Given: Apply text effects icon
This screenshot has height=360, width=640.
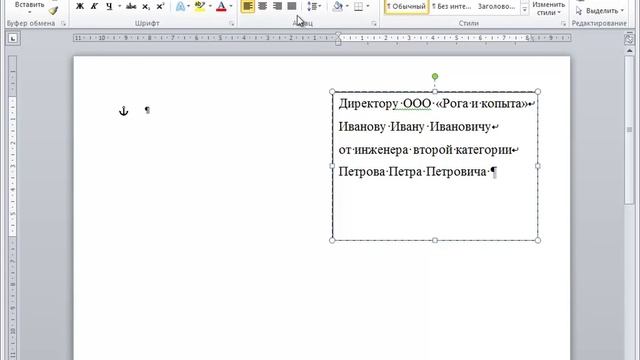Looking at the screenshot, I should [180, 6].
